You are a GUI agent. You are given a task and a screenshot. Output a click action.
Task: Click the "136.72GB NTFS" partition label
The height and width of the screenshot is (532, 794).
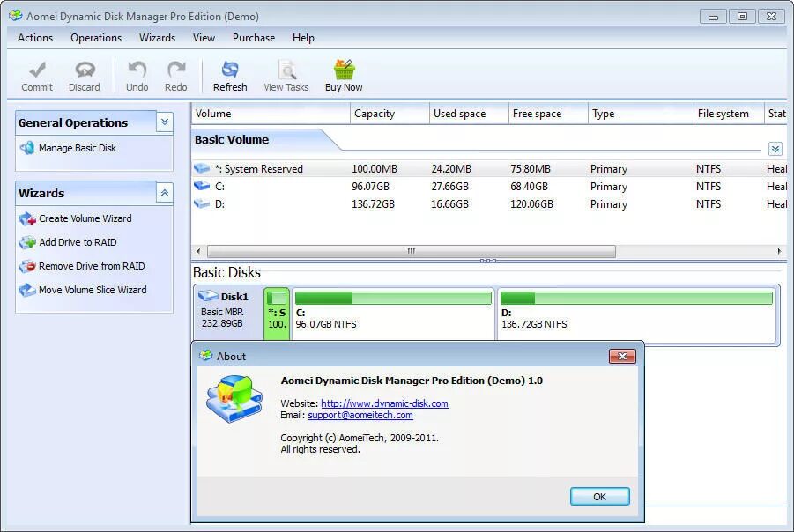tap(534, 324)
